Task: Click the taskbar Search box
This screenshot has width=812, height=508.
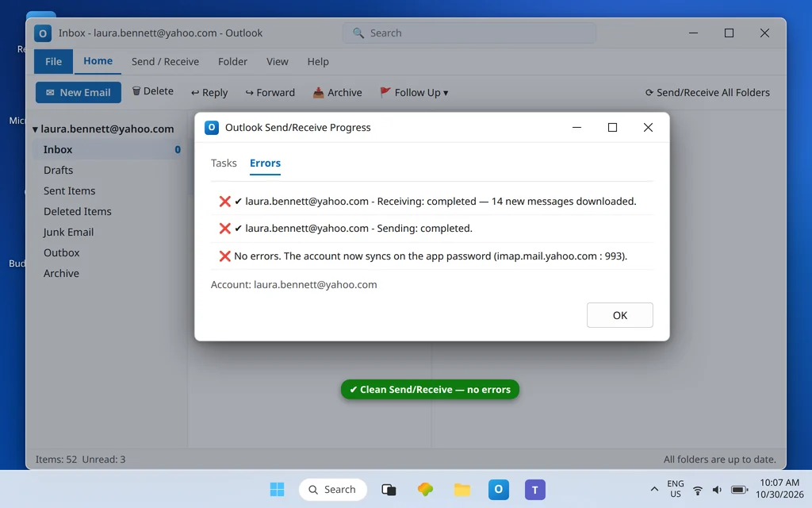Action: click(x=333, y=489)
